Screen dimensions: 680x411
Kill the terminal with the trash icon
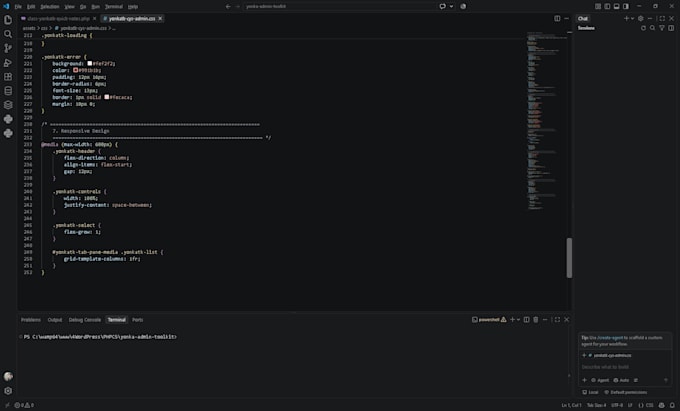pyautogui.click(x=536, y=320)
